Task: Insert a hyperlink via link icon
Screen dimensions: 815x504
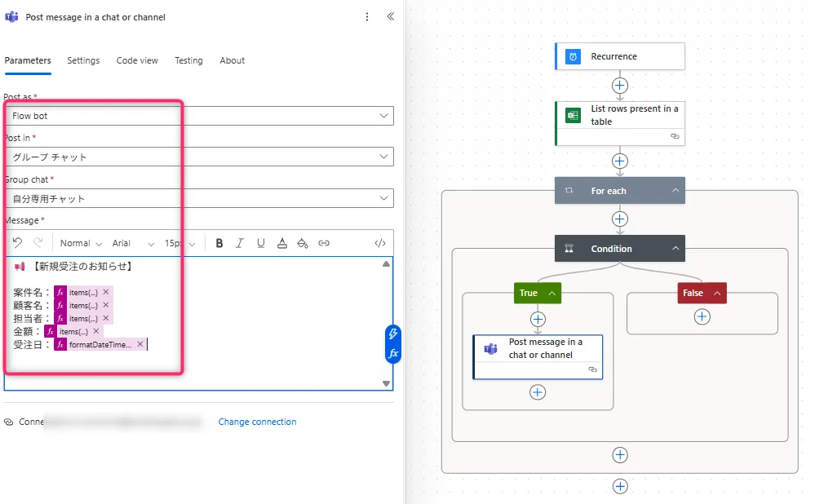Action: [324, 243]
